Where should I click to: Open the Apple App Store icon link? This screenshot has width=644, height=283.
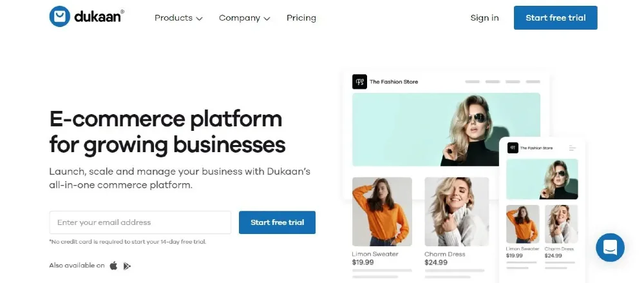click(114, 266)
